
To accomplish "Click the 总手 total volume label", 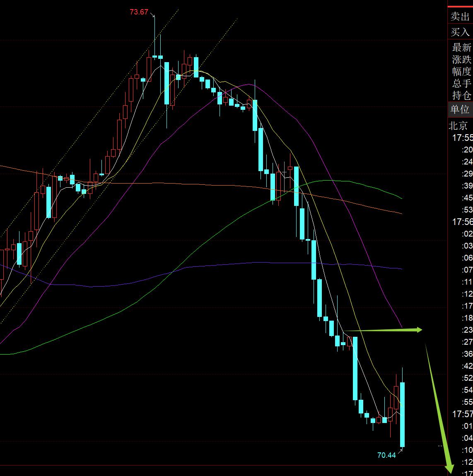I will [x=461, y=83].
